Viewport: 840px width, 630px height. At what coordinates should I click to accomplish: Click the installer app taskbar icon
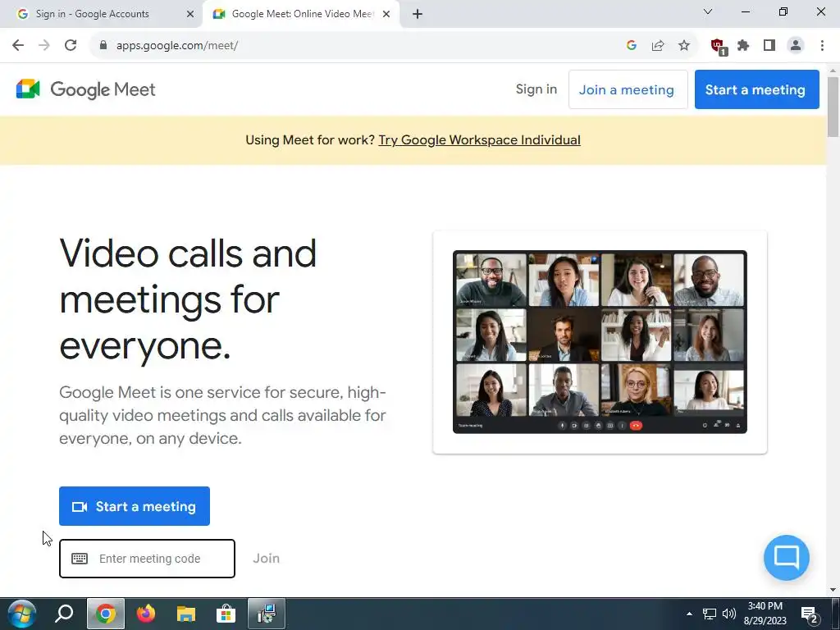(267, 614)
